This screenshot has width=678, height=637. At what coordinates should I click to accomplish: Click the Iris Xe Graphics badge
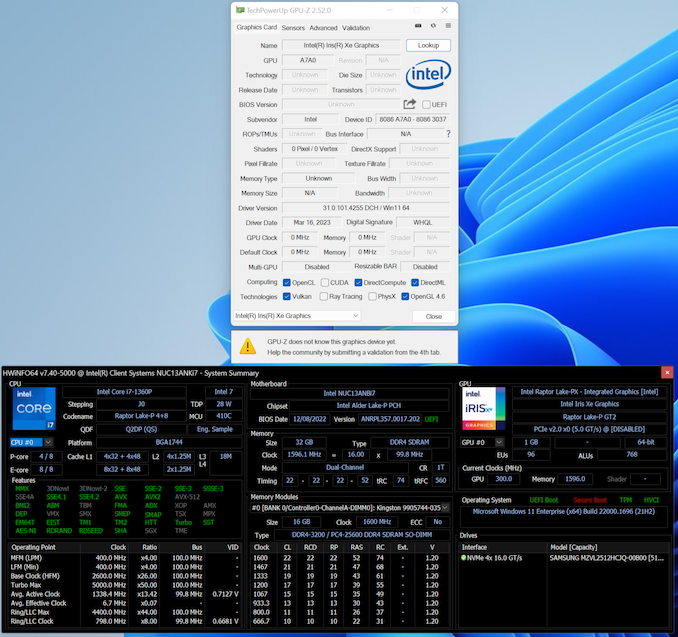tap(484, 408)
